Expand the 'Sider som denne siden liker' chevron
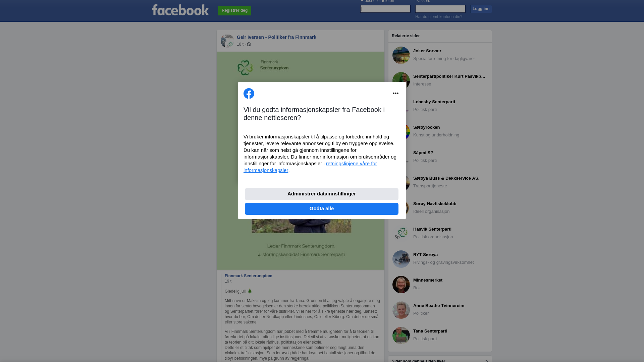The width and height of the screenshot is (644, 362). 486,361
